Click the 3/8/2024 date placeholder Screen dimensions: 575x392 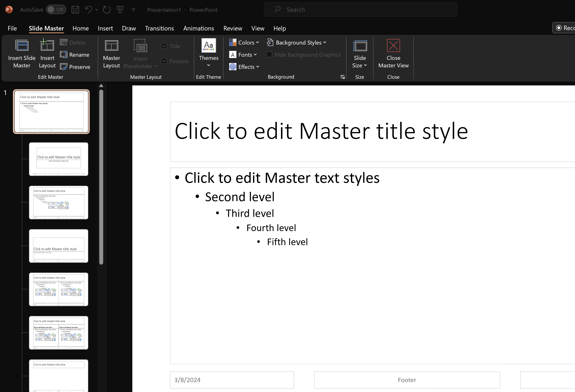pos(232,380)
